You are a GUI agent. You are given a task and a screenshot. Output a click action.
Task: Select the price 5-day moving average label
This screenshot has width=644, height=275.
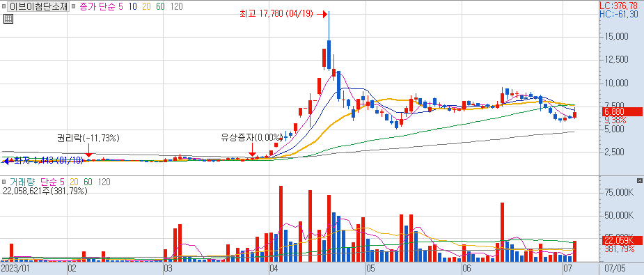click(x=120, y=6)
